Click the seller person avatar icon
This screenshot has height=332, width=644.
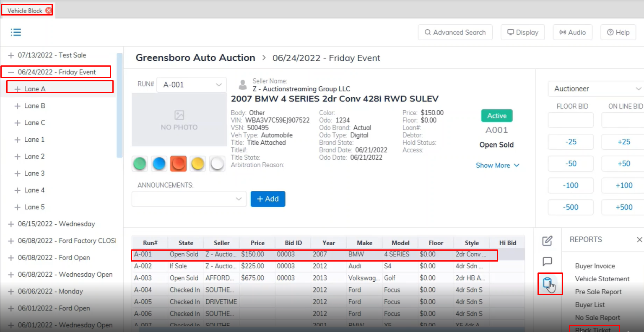tap(242, 85)
